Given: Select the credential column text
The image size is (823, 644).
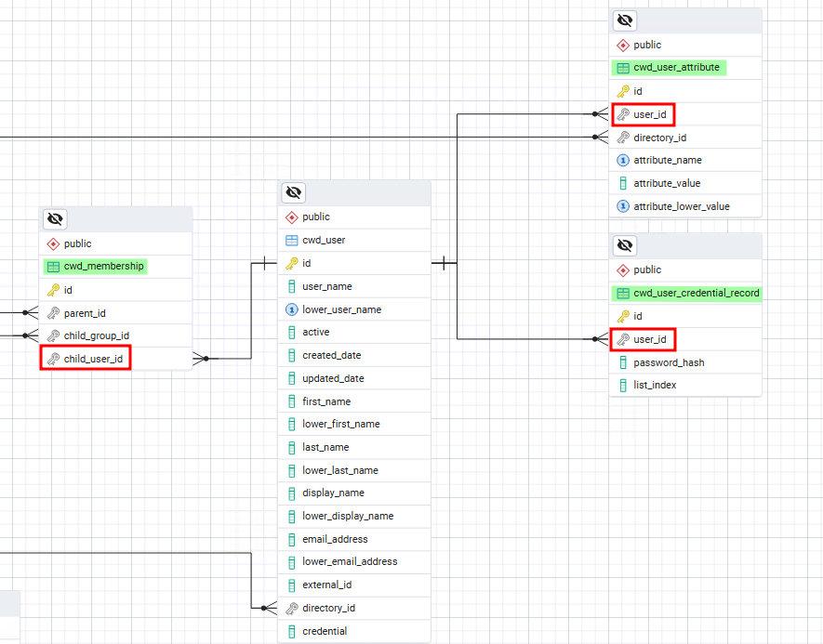Looking at the screenshot, I should (325, 631).
